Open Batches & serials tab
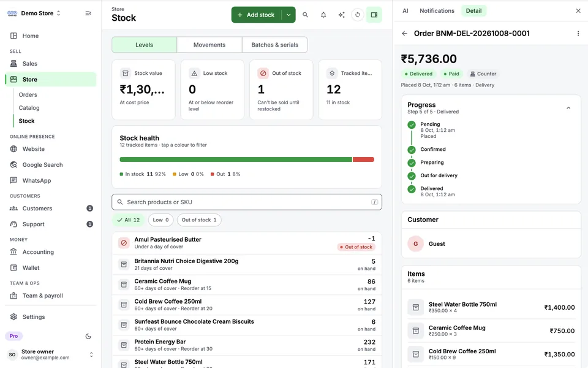Screen dimensions: 588x368 click(274, 45)
